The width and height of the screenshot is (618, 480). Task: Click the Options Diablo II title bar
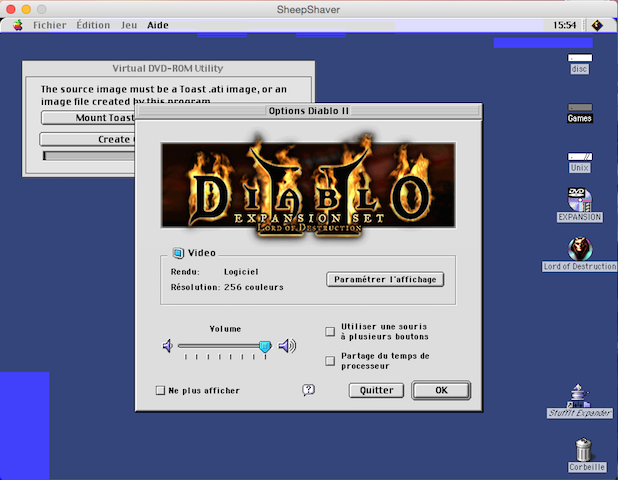coord(309,111)
